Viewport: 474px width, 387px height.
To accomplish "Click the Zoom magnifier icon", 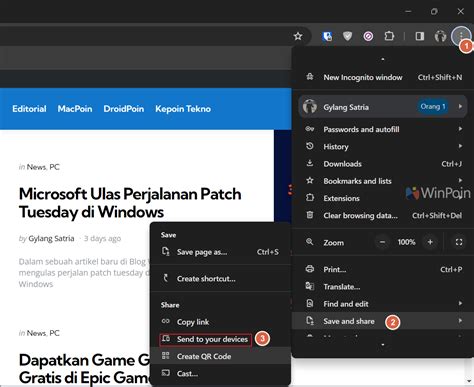I will [x=310, y=242].
